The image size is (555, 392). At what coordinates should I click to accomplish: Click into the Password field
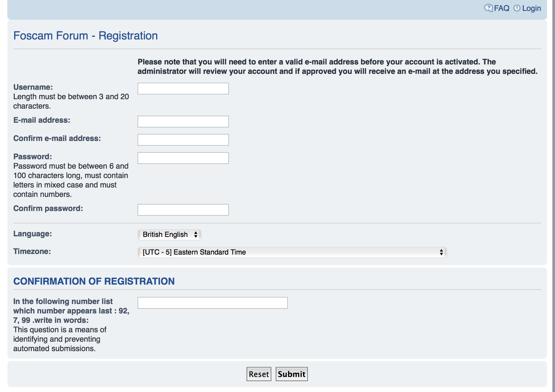183,158
